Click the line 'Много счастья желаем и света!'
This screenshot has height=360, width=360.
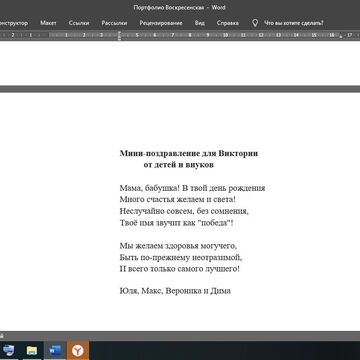pos(178,200)
